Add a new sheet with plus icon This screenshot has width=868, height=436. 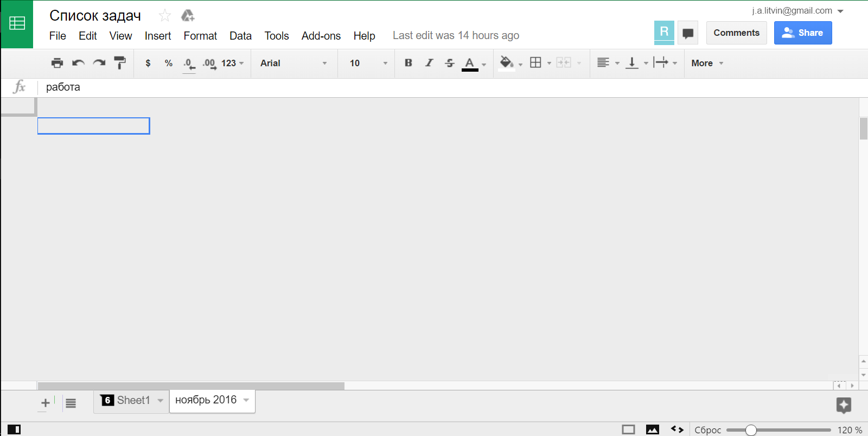click(x=46, y=403)
